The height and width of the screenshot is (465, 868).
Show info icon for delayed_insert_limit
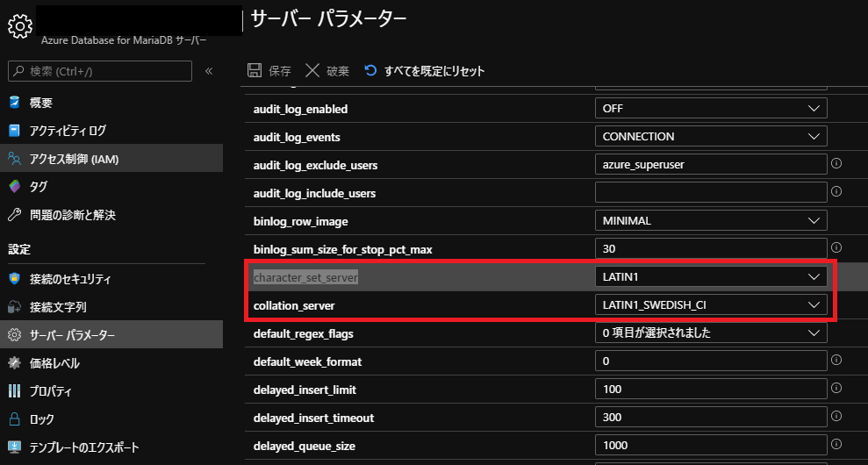click(x=836, y=388)
